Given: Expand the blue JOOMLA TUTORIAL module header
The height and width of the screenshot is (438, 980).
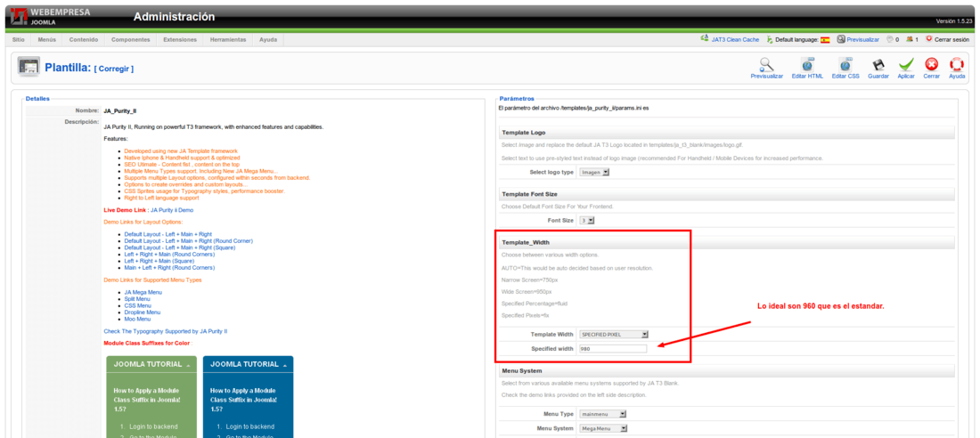Looking at the screenshot, I should click(249, 364).
